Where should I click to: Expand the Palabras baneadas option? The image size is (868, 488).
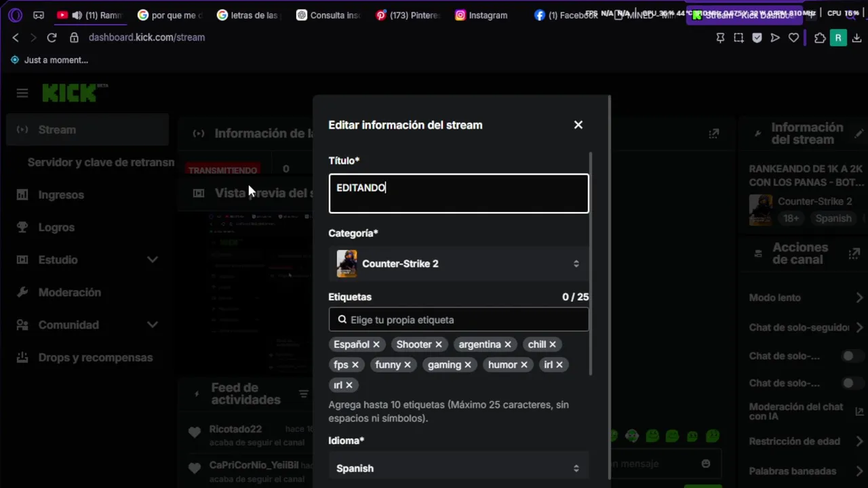pos(859,471)
